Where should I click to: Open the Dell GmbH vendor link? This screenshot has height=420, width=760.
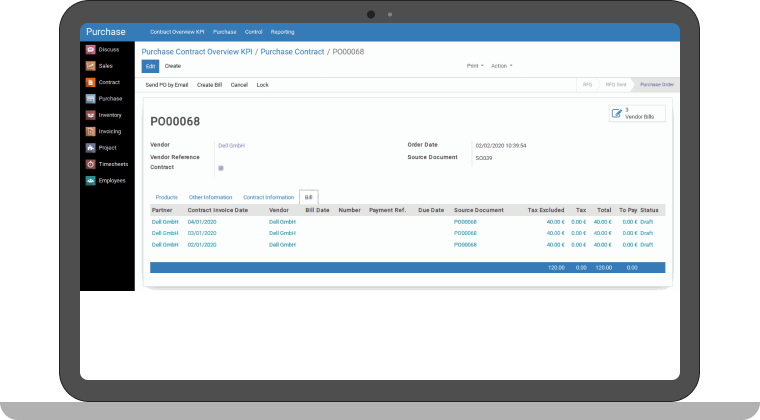click(x=231, y=145)
